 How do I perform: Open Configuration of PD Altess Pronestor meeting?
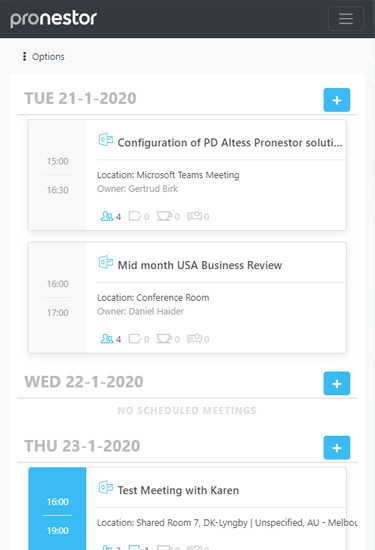pyautogui.click(x=230, y=143)
